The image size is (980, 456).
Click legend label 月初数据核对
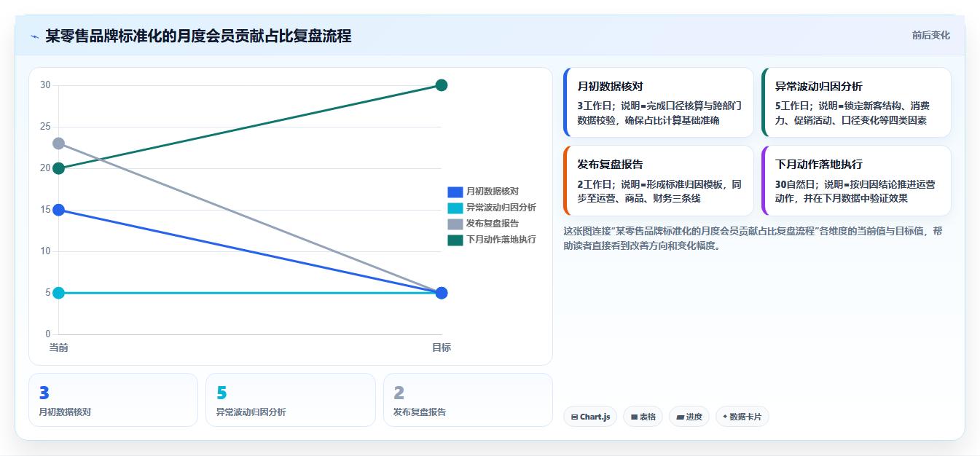[x=493, y=192]
